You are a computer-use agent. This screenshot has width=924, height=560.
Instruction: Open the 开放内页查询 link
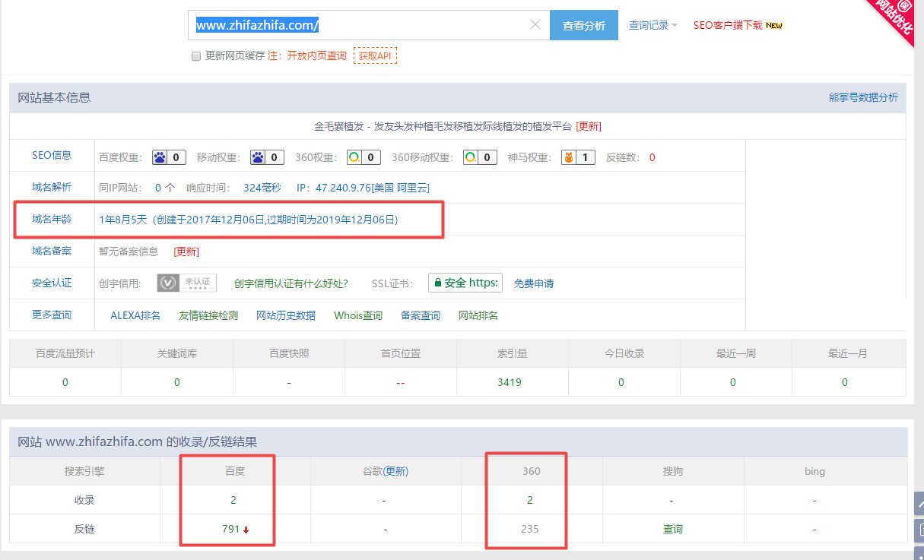316,56
